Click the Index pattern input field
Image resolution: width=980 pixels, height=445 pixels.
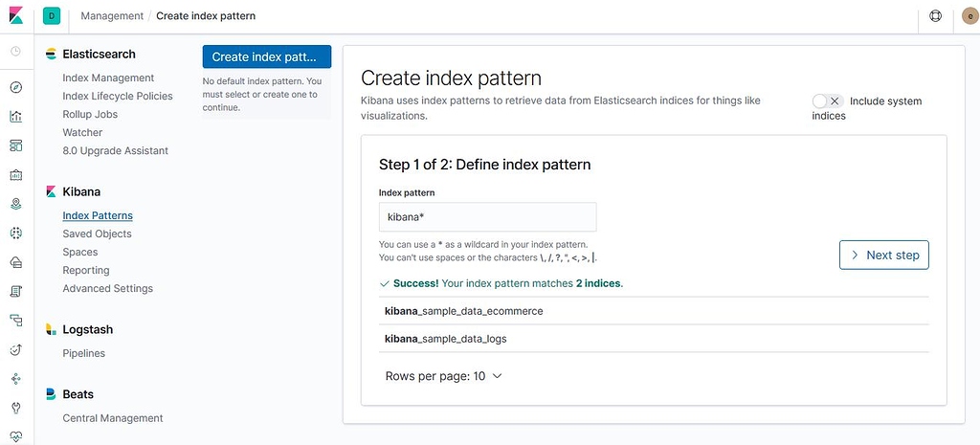[x=487, y=217]
